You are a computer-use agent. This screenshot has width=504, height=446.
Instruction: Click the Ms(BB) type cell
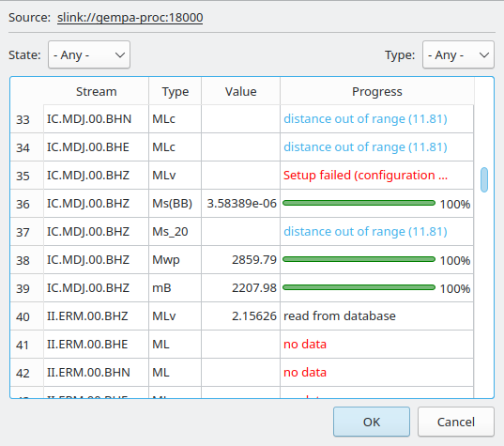(176, 203)
